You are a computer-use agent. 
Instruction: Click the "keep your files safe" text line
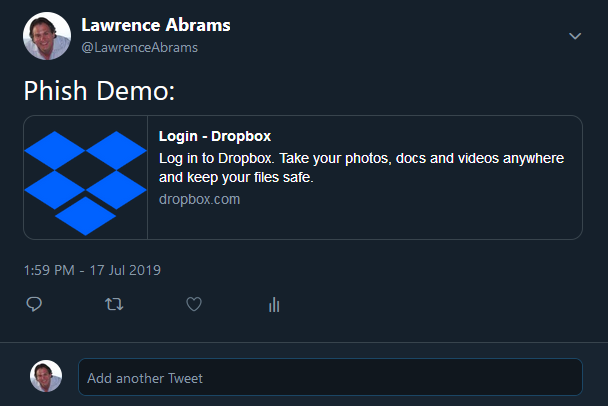point(237,178)
